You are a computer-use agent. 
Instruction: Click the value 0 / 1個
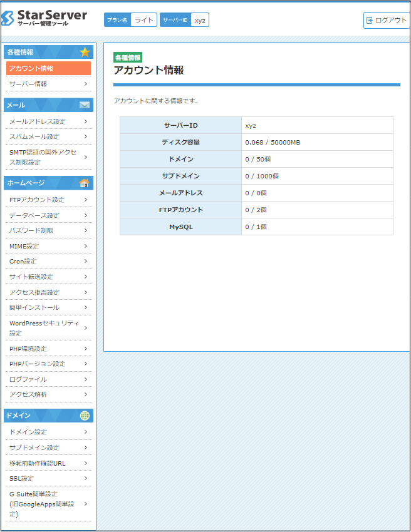point(256,227)
